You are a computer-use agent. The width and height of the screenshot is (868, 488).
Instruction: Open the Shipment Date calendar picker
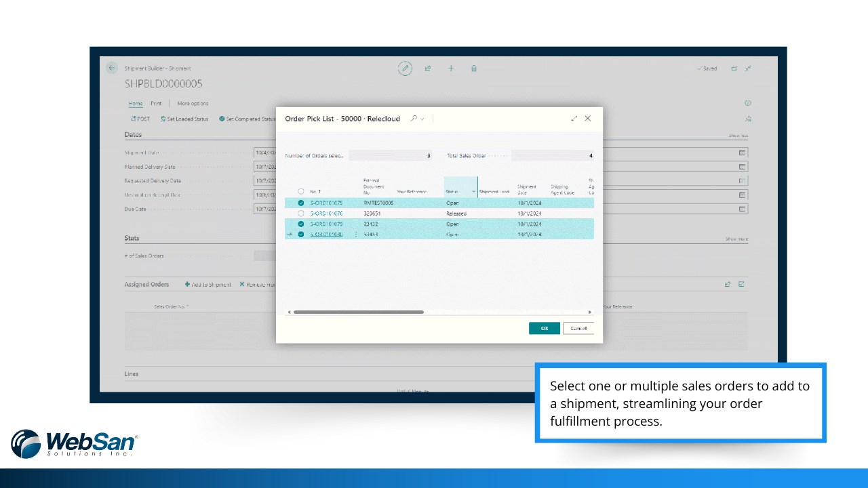pyautogui.click(x=743, y=152)
